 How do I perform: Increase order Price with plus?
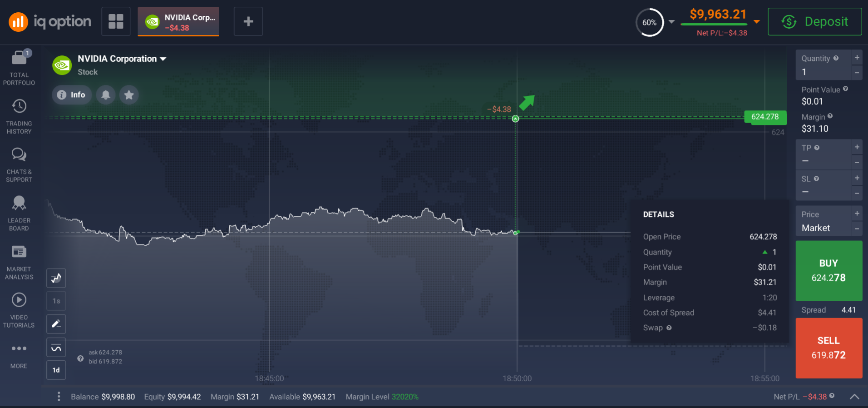tap(857, 213)
